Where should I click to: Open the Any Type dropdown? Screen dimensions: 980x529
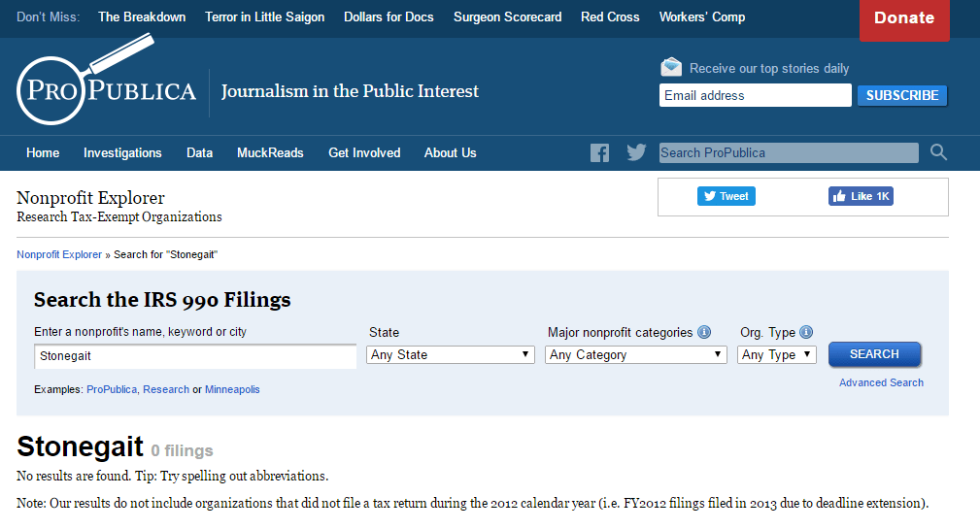[777, 354]
